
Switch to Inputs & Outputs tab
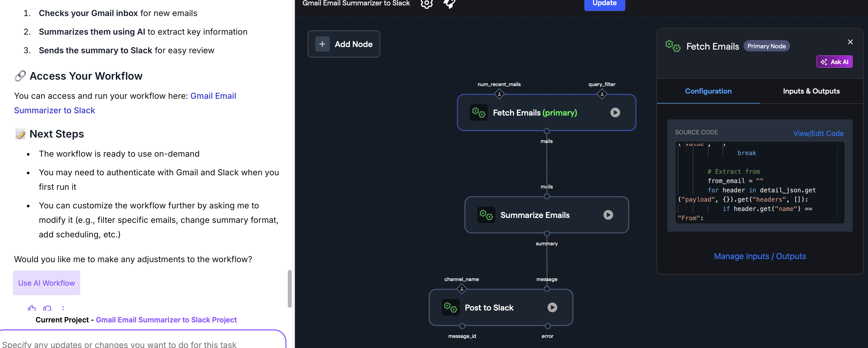[811, 91]
